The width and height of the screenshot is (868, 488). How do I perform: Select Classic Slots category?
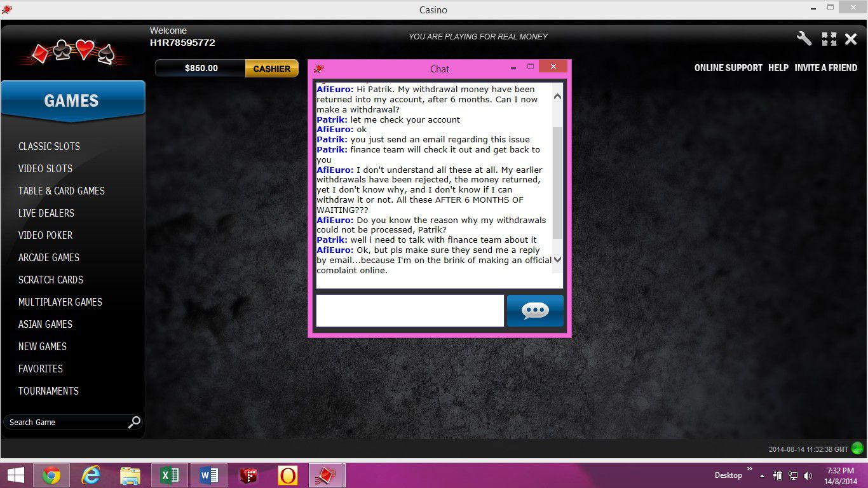pyautogui.click(x=49, y=146)
